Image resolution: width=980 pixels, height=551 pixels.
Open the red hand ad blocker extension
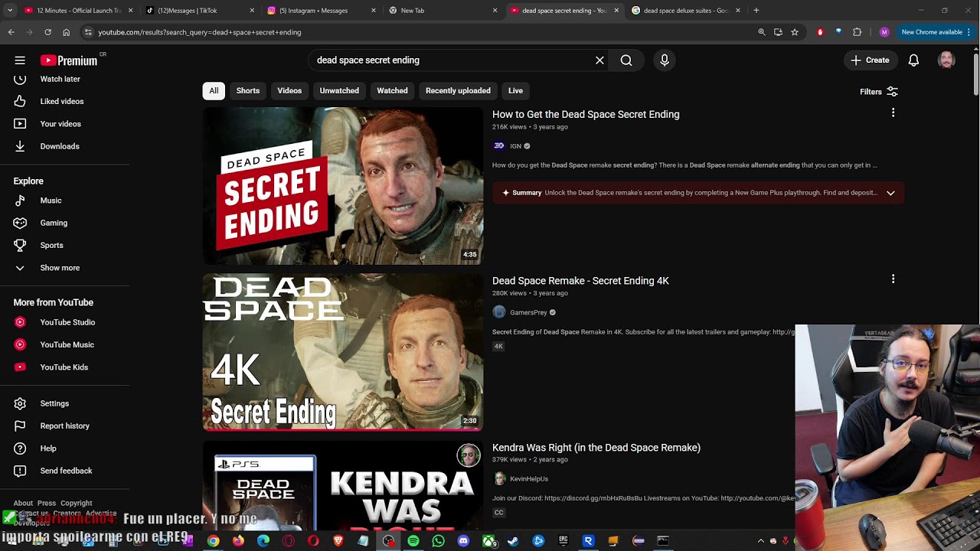[x=820, y=32]
